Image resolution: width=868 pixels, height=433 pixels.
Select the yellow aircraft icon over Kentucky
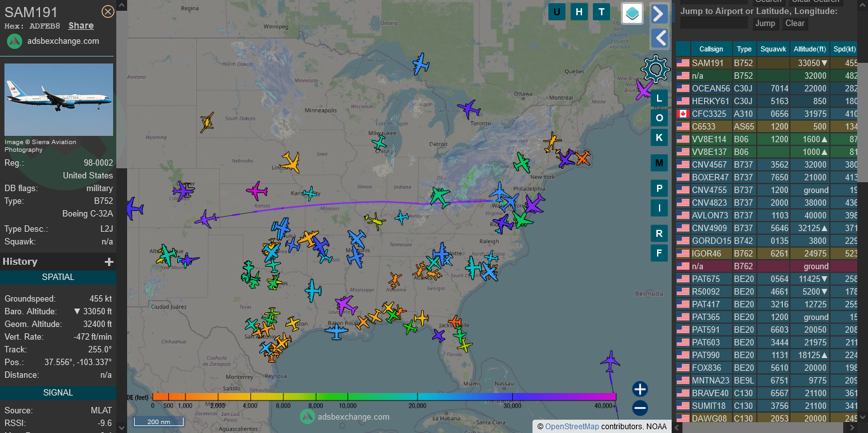(375, 220)
